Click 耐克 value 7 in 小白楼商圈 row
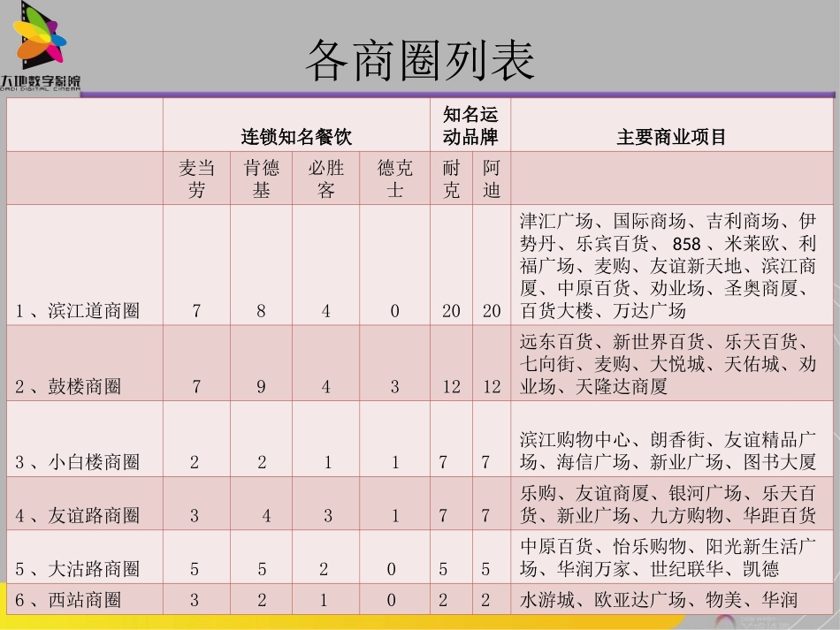The height and width of the screenshot is (630, 840). point(443,462)
